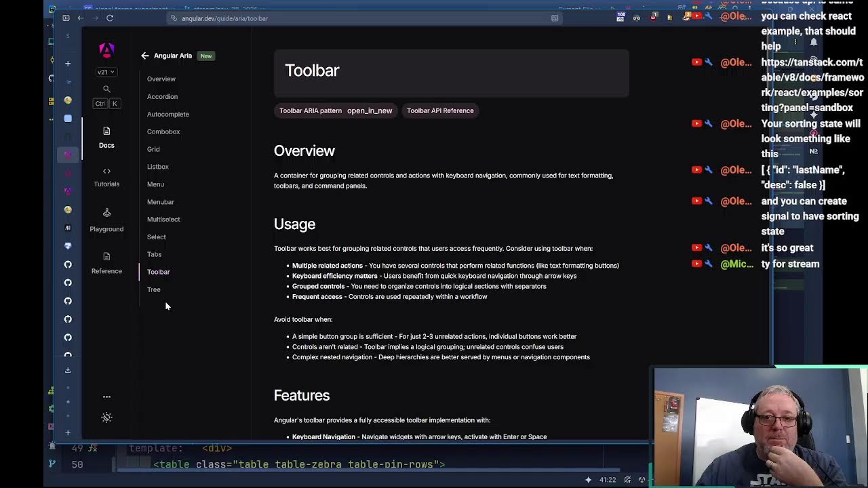Toggle the browser tab sidebar panel icon
868x488 pixels.
(66, 18)
